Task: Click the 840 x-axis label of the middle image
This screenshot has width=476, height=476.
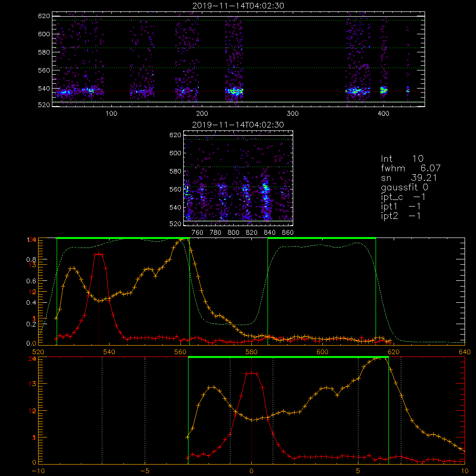Action: pyautogui.click(x=270, y=233)
